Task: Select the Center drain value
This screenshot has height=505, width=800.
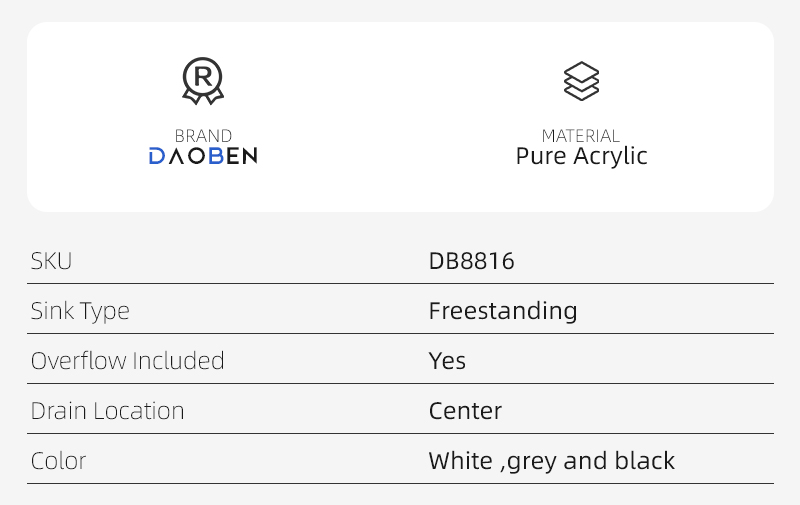Action: coord(465,411)
